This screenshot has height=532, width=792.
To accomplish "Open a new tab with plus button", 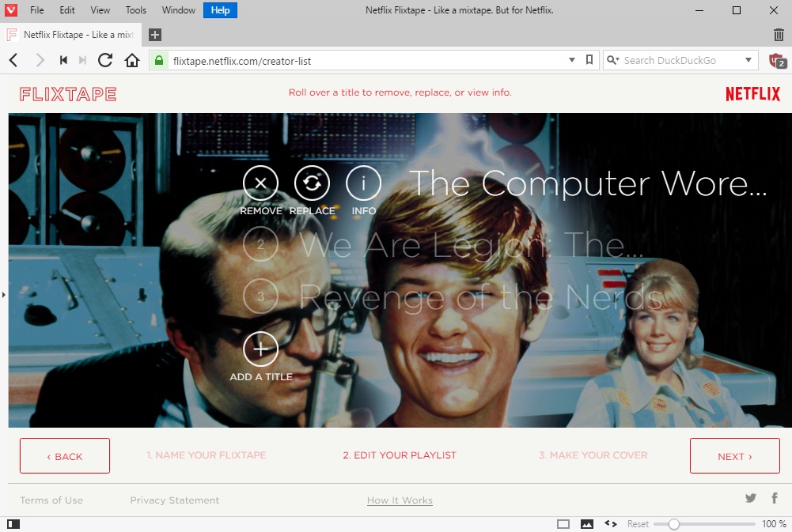I will click(x=155, y=35).
